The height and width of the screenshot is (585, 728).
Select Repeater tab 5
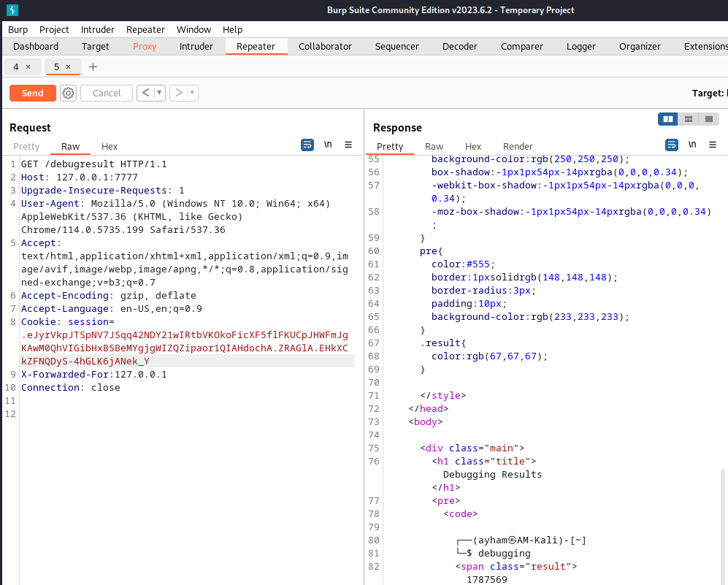pyautogui.click(x=57, y=67)
